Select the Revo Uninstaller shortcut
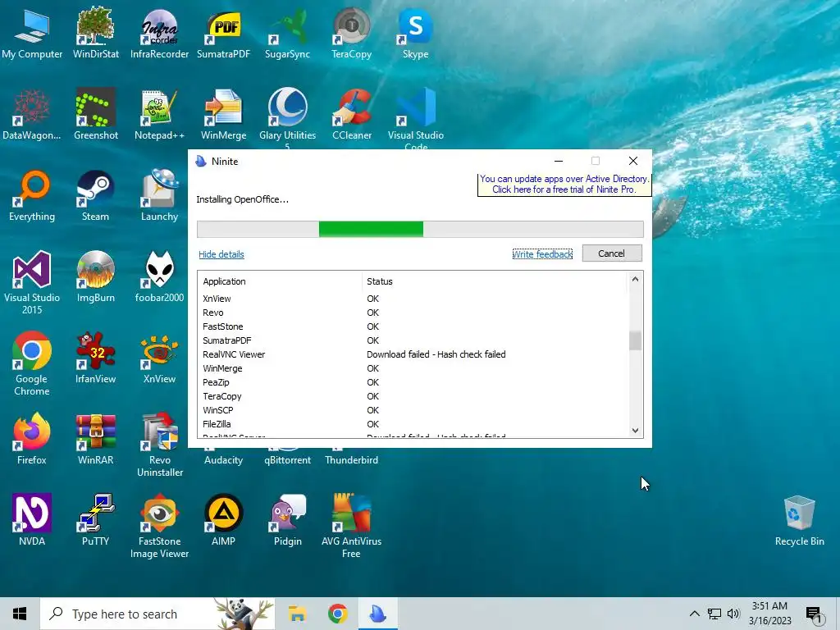Image resolution: width=840 pixels, height=630 pixels. point(160,445)
